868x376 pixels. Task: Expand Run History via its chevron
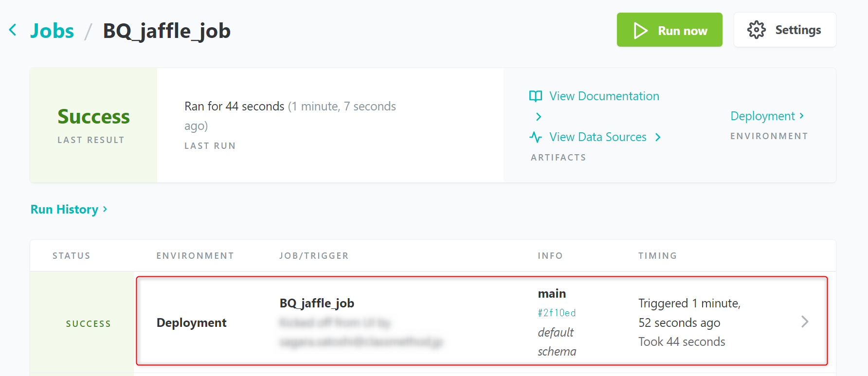coord(105,209)
